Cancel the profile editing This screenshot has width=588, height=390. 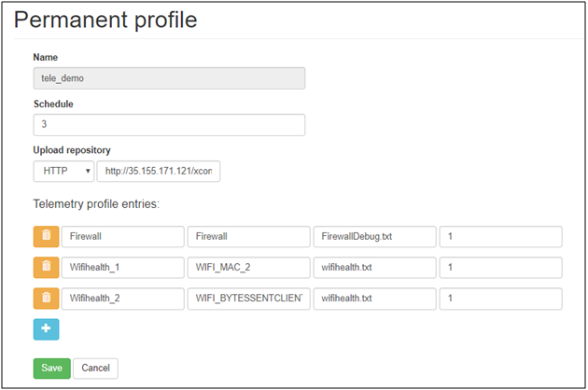[x=95, y=368]
